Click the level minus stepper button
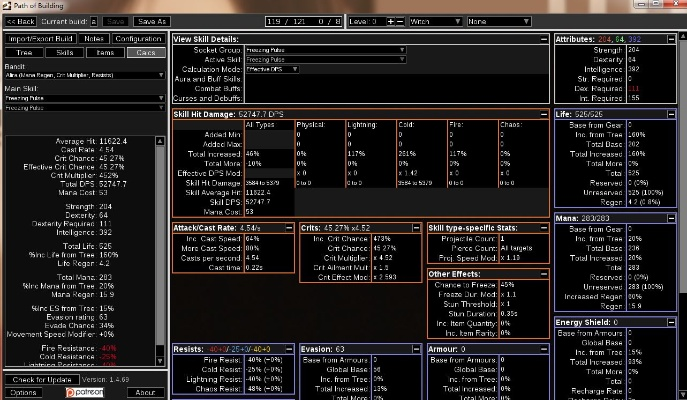 click(x=400, y=21)
